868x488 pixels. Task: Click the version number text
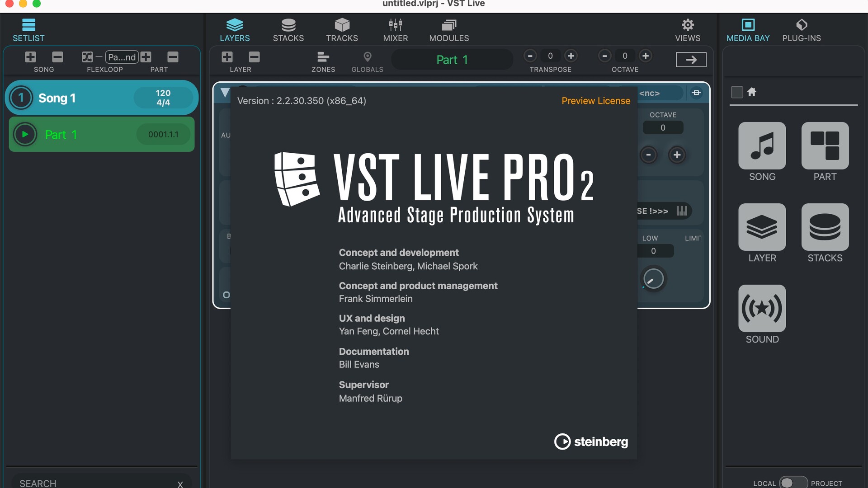click(302, 101)
